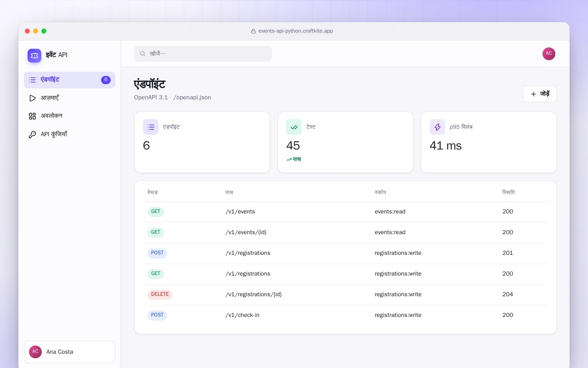Click the trend arrow icon beside पास
Screen dimensions: 588x368
[289, 160]
